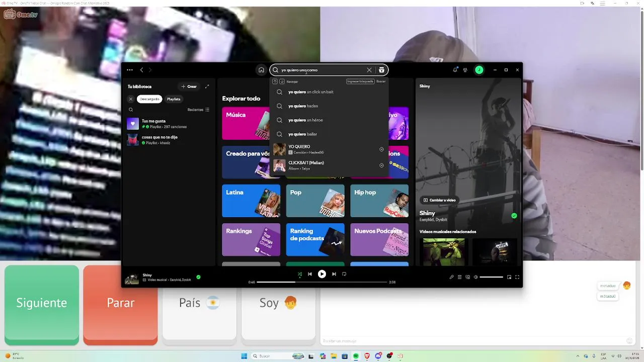Clear the search text with the X
This screenshot has width=644, height=362.
pos(369,70)
